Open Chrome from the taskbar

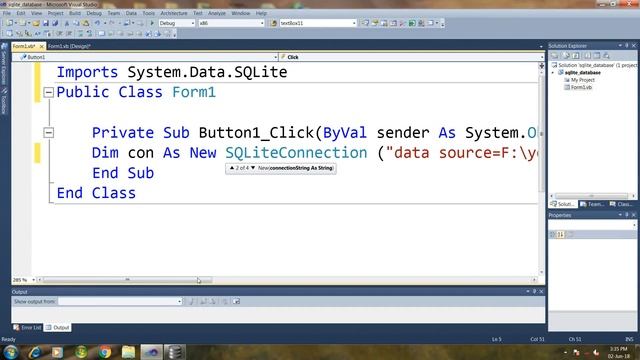point(105,352)
